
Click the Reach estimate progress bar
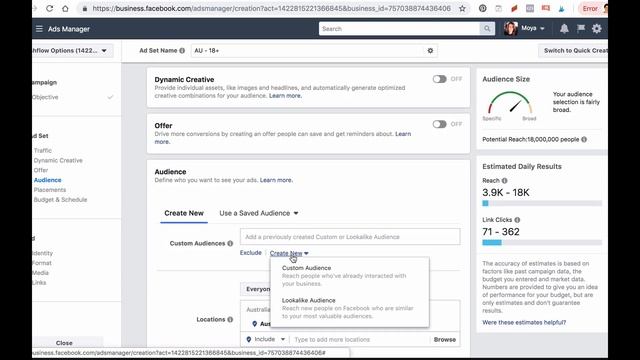[542, 203]
